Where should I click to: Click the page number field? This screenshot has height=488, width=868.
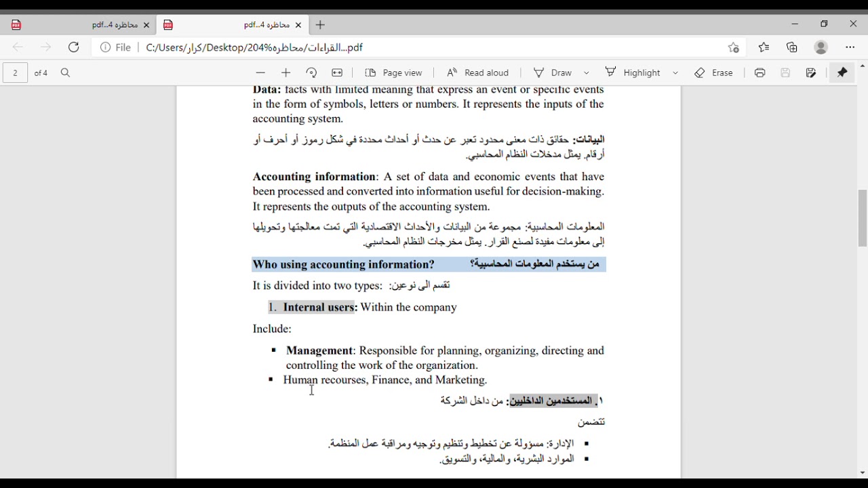[x=15, y=73]
